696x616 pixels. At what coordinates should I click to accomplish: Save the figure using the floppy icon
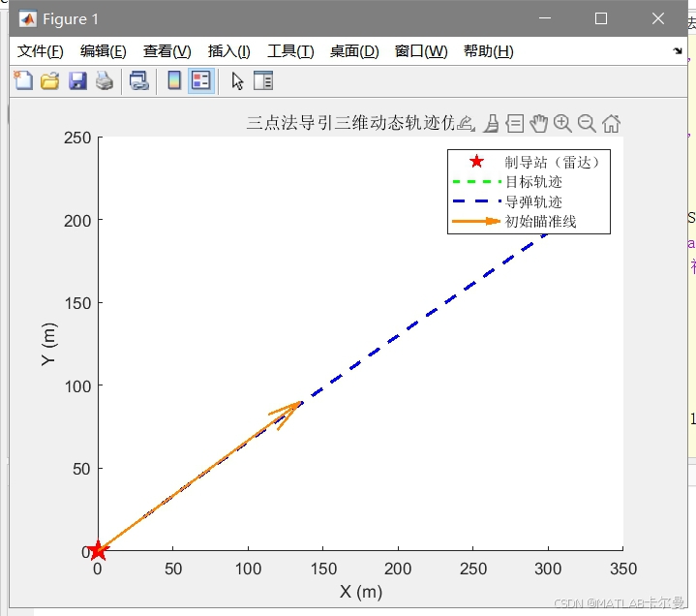(x=77, y=80)
